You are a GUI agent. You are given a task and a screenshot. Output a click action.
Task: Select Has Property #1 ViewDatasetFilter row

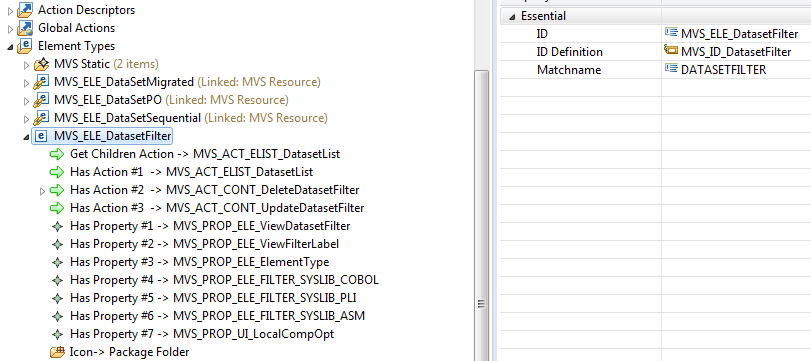[210, 226]
